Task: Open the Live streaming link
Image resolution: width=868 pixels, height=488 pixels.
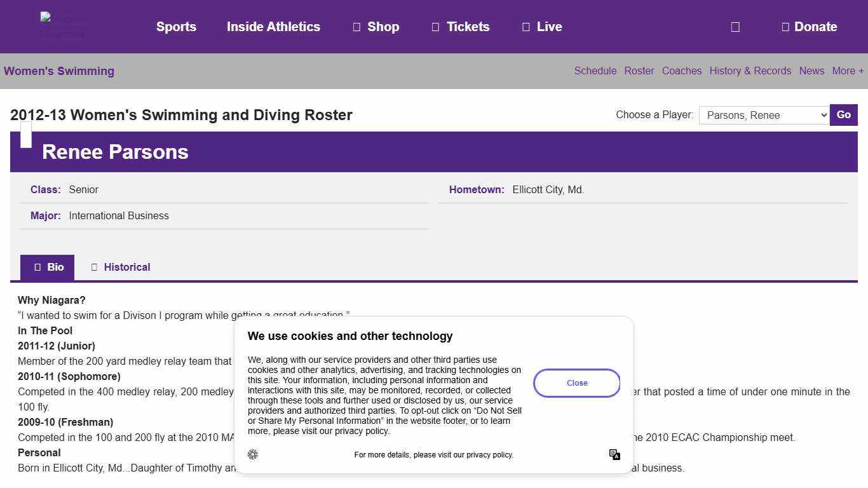Action: pos(542,27)
